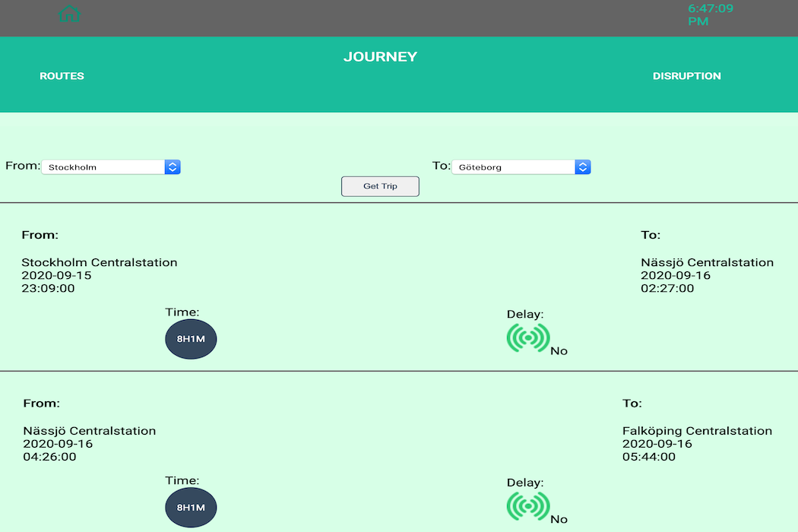Click the green delay signal icon for the Stockholm trip
798x532 pixels.
pyautogui.click(x=527, y=337)
